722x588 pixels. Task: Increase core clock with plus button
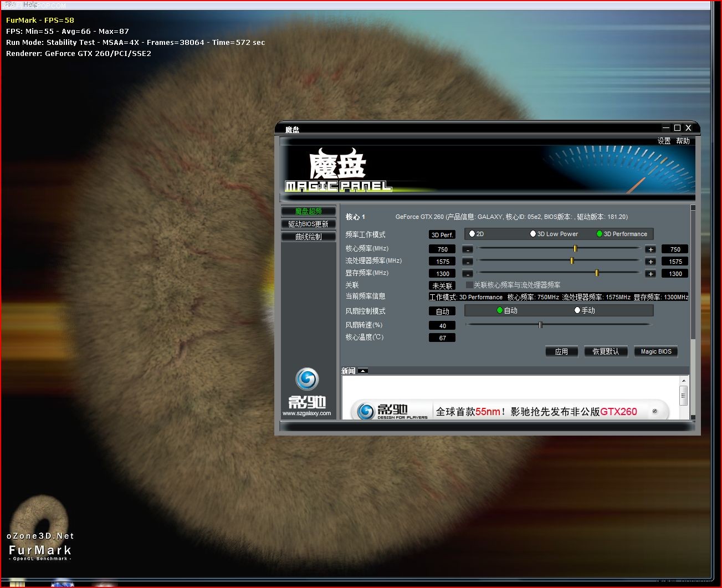[651, 249]
